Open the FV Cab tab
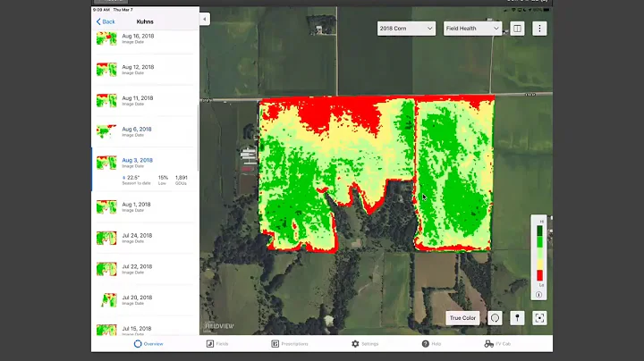644x361 pixels. pyautogui.click(x=497, y=344)
